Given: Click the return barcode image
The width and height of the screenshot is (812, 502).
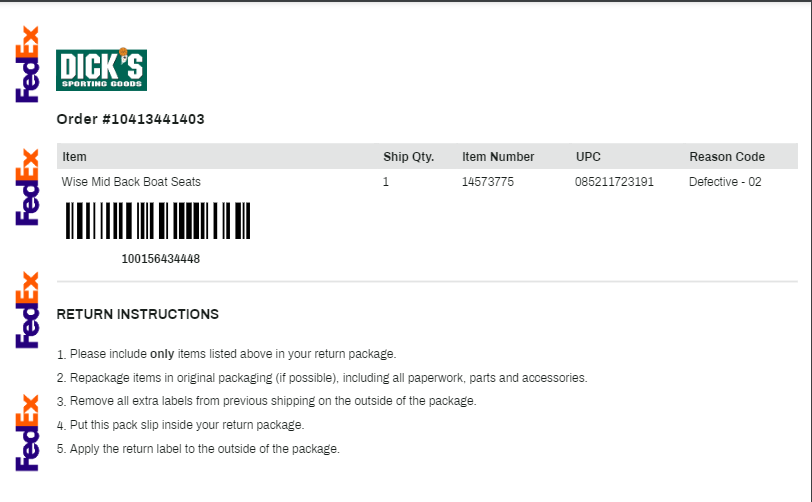Looking at the screenshot, I should click(x=158, y=221).
